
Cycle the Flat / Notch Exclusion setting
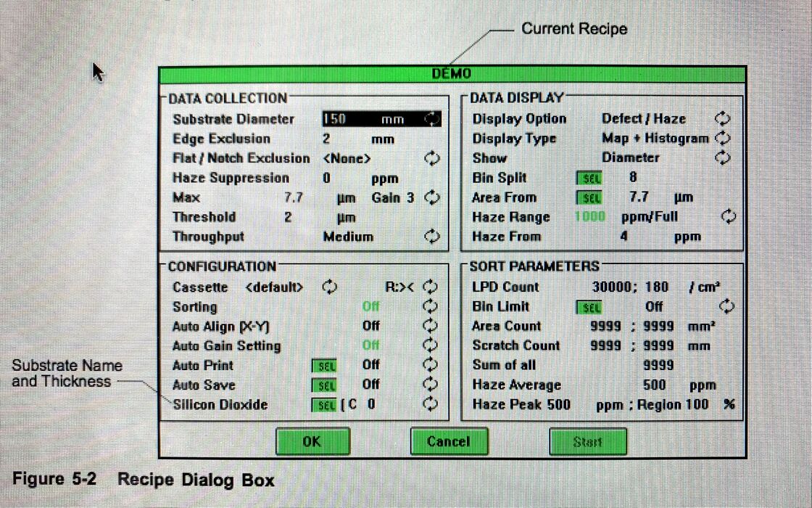(432, 158)
